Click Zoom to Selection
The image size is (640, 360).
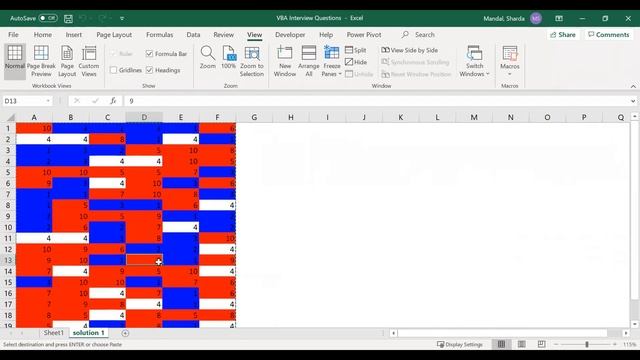252,61
